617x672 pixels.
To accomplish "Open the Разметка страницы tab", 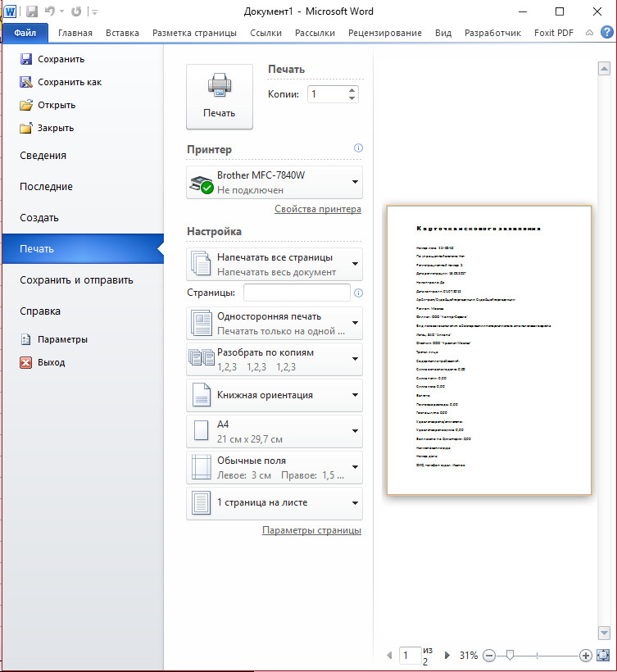I will (194, 33).
